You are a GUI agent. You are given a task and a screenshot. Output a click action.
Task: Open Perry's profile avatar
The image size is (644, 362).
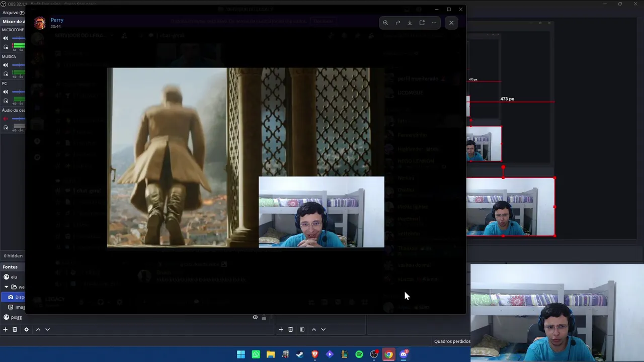pyautogui.click(x=40, y=23)
